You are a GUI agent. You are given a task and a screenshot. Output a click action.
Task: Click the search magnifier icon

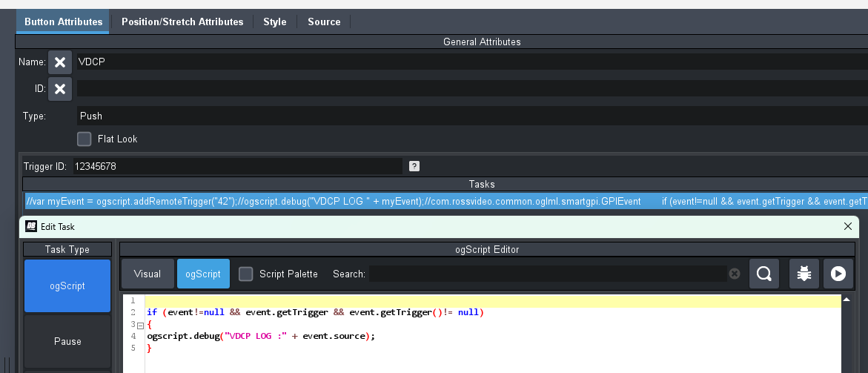[x=763, y=274]
